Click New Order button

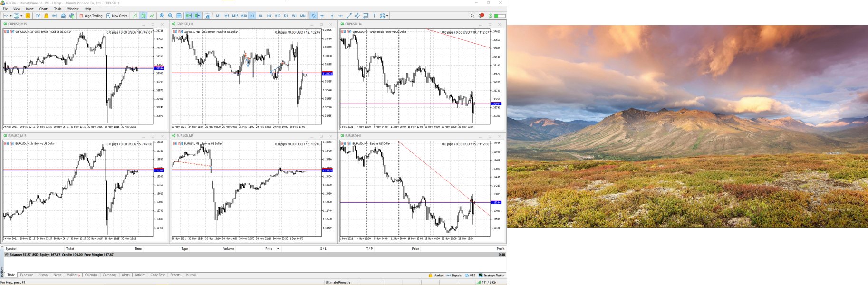coord(117,16)
